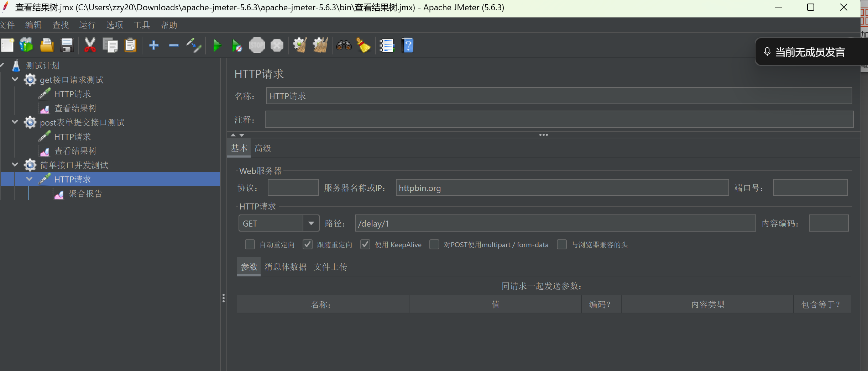Uncheck 使用 KeepAlive option
The height and width of the screenshot is (371, 868).
(365, 244)
